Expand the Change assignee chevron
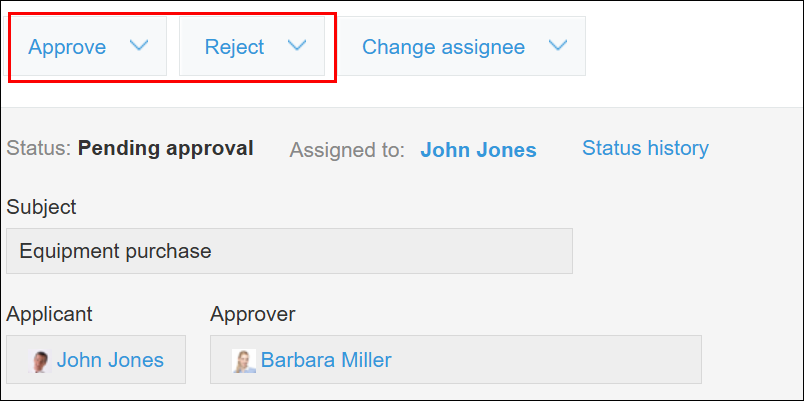Screen dimensions: 804x401 click(x=558, y=46)
